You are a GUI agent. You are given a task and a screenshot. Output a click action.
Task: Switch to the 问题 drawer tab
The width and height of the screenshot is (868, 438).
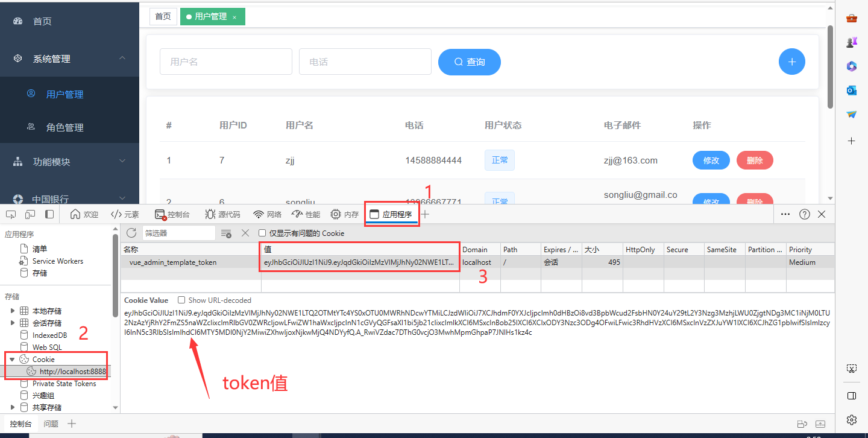51,424
